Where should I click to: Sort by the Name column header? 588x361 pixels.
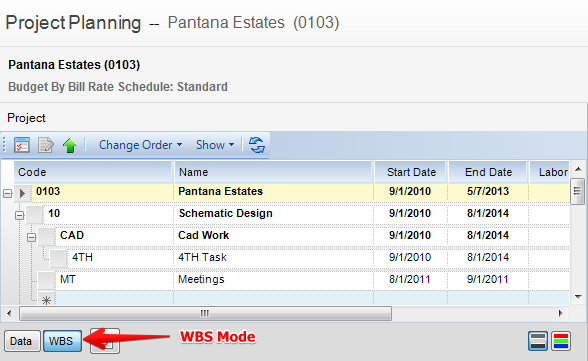273,172
